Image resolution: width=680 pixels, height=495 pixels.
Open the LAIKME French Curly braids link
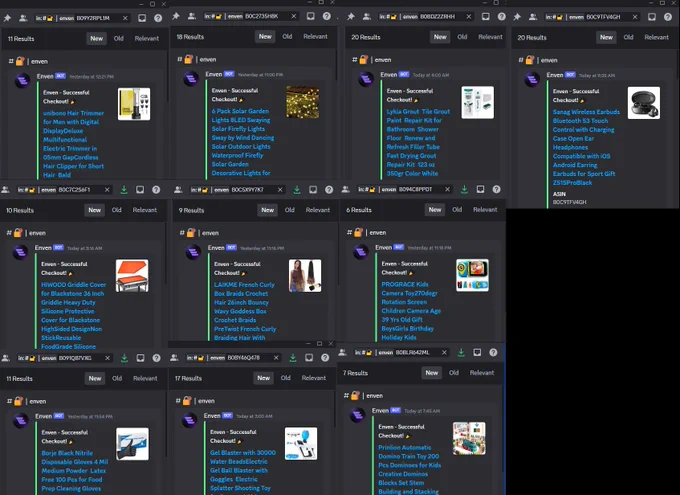click(245, 311)
